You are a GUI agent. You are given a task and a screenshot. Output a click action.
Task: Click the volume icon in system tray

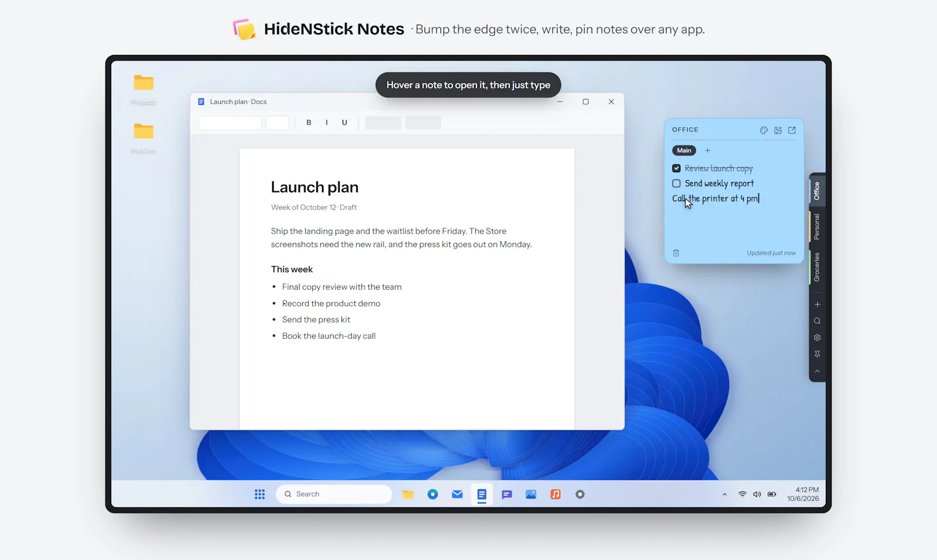pos(757,494)
